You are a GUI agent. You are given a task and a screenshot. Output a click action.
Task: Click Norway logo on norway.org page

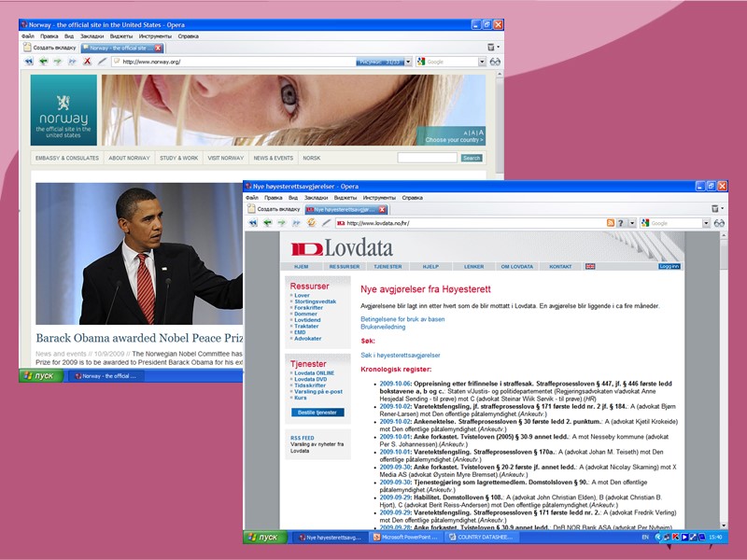click(63, 110)
